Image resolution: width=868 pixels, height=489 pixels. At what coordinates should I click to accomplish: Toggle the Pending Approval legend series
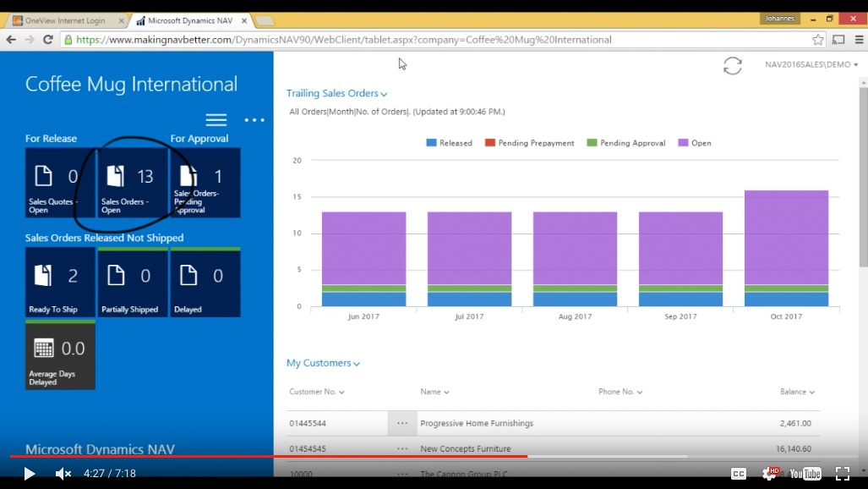(626, 143)
